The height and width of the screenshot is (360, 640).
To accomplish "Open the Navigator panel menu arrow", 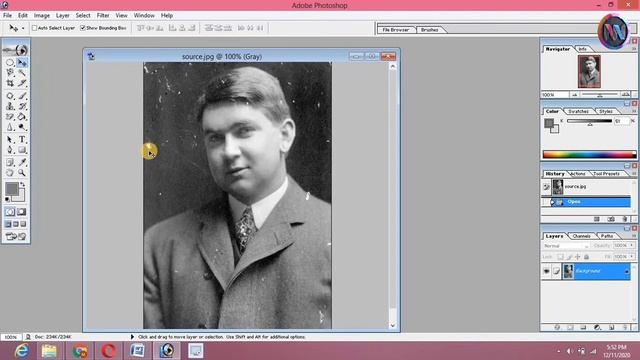I will point(634,49).
